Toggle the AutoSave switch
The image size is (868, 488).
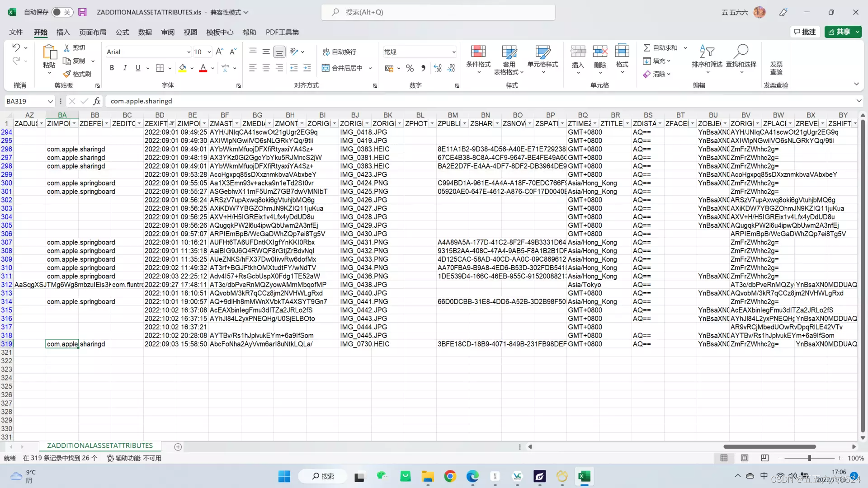[62, 12]
